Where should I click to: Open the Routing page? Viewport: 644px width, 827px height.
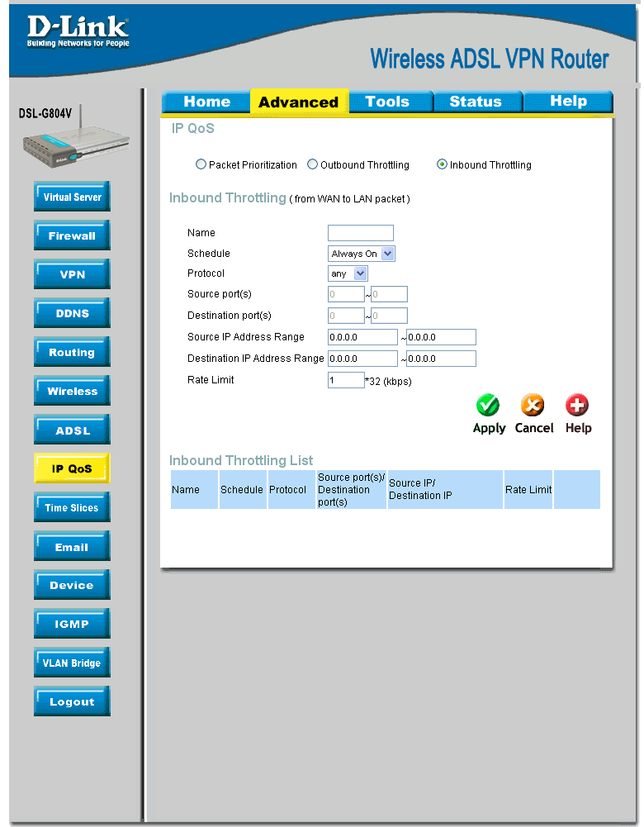72,352
